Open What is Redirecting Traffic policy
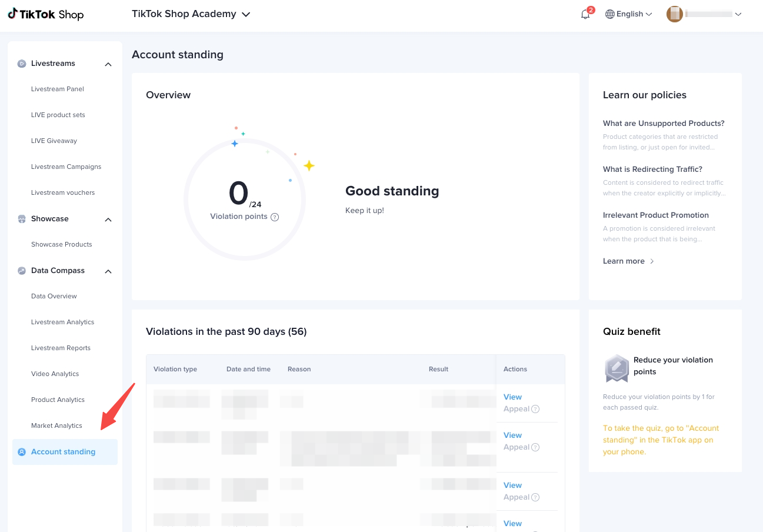The width and height of the screenshot is (763, 532). tap(652, 169)
